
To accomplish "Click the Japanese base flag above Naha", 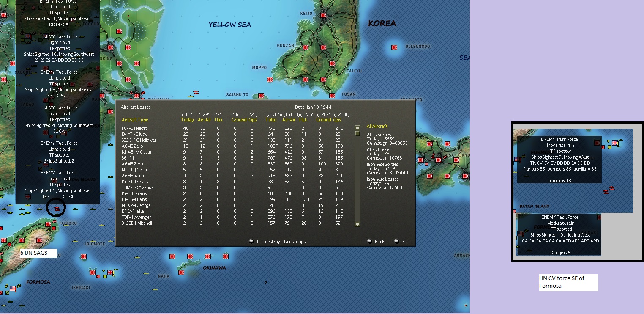I will [172, 256].
